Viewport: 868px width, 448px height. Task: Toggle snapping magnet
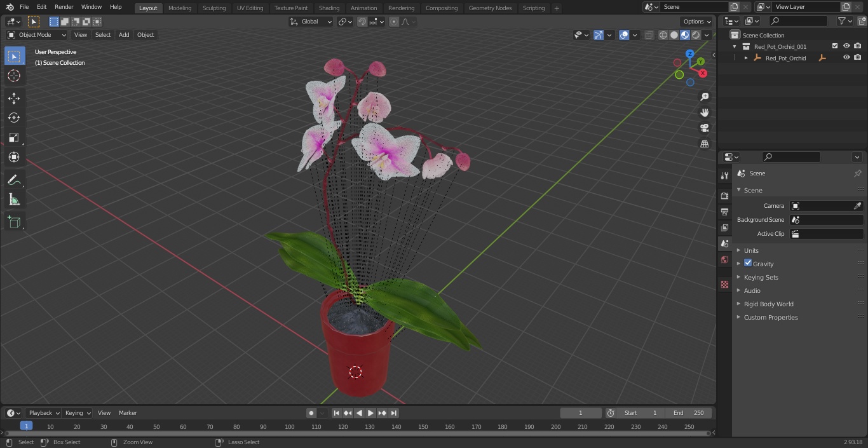coord(362,22)
